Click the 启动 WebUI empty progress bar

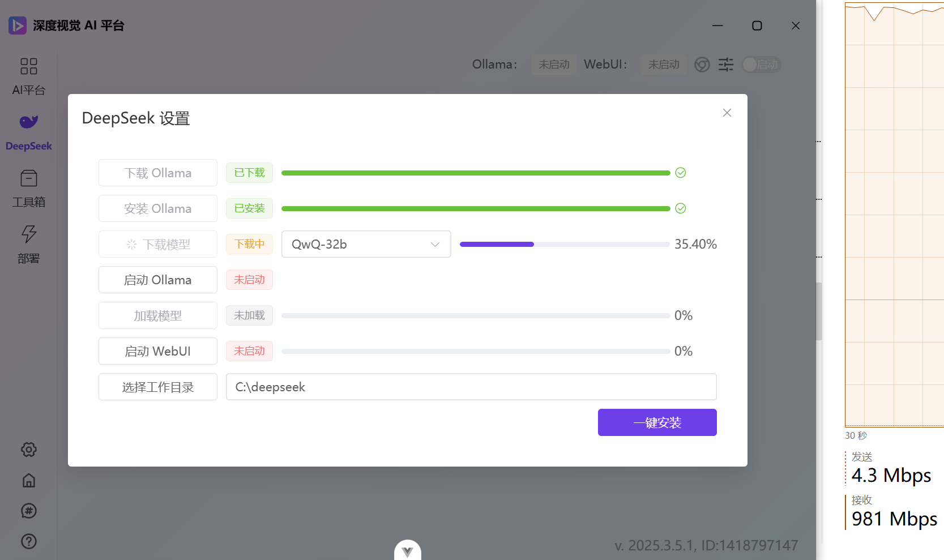[476, 351]
